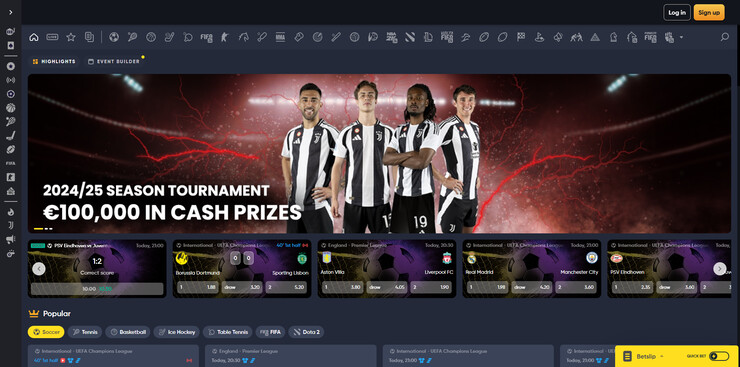This screenshot has height=367, width=740.
Task: Select the golf sport icon
Action: (539, 37)
